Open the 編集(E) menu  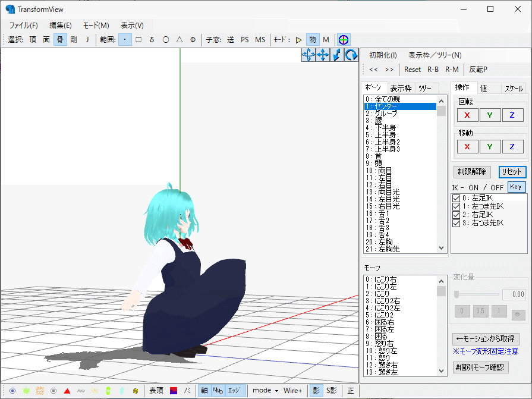point(61,26)
